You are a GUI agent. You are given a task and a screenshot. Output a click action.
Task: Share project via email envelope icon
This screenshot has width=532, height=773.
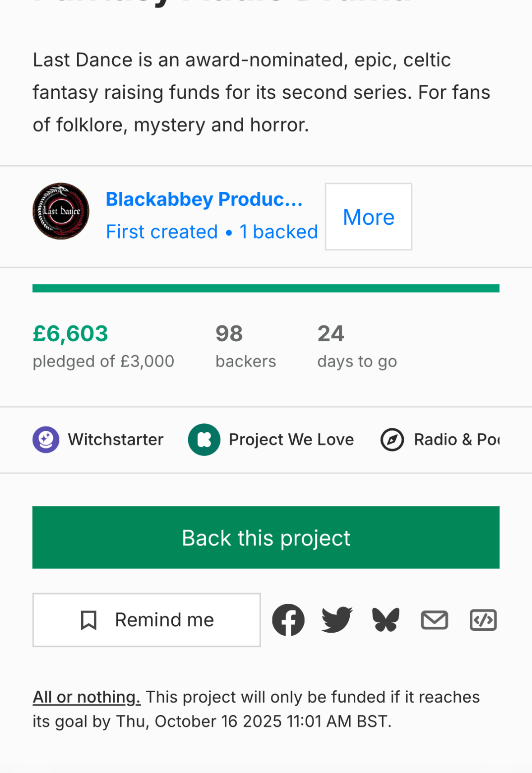tap(434, 620)
